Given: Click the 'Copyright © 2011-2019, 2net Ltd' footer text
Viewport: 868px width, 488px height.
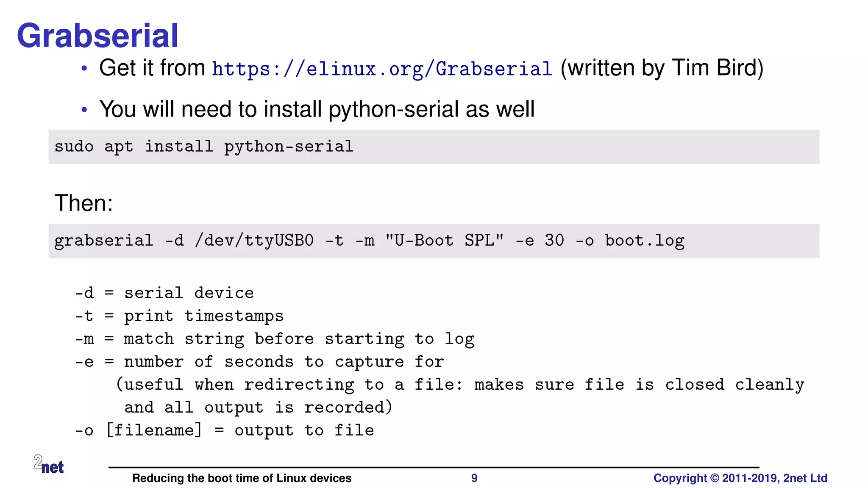Looking at the screenshot, I should (x=740, y=478).
